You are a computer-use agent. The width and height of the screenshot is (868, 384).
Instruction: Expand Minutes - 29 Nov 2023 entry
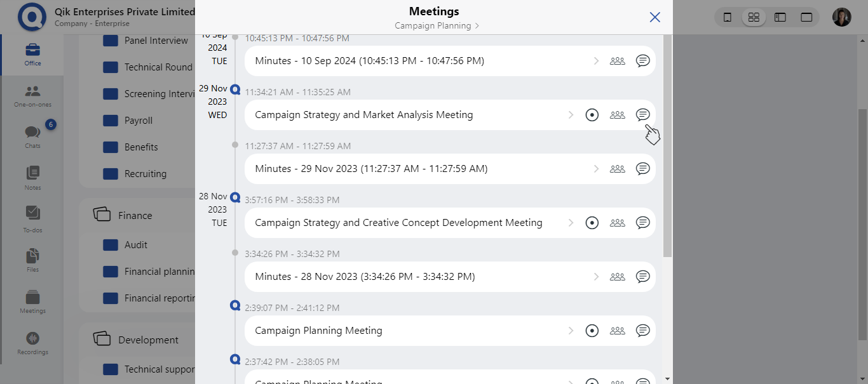(596, 168)
